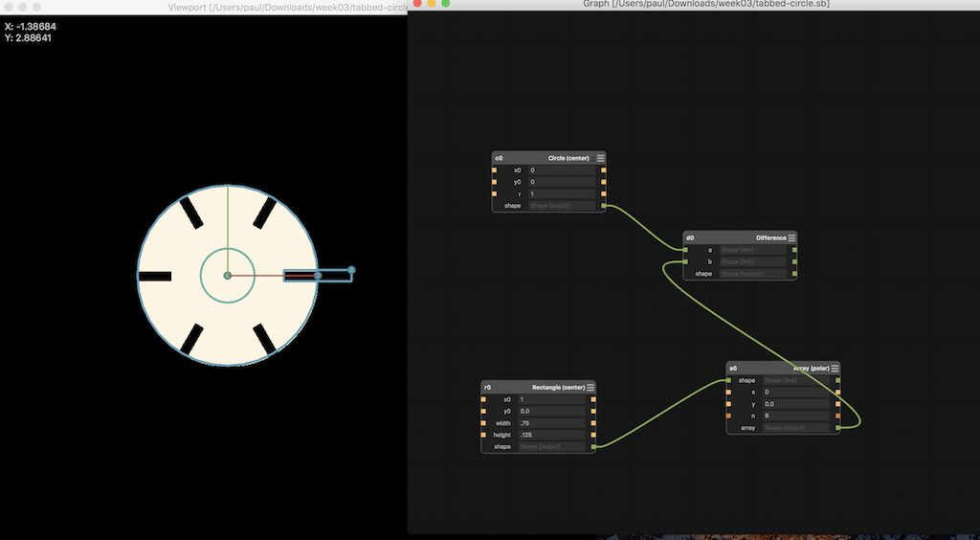Open the c0 Circle node menu icon
The height and width of the screenshot is (540, 980).
tap(601, 158)
